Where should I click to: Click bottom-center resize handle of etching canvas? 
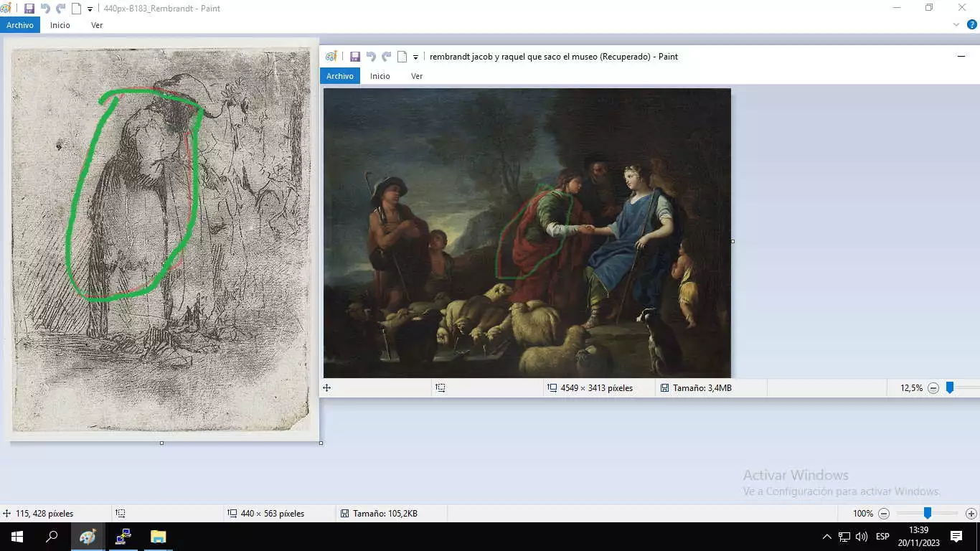pyautogui.click(x=161, y=443)
